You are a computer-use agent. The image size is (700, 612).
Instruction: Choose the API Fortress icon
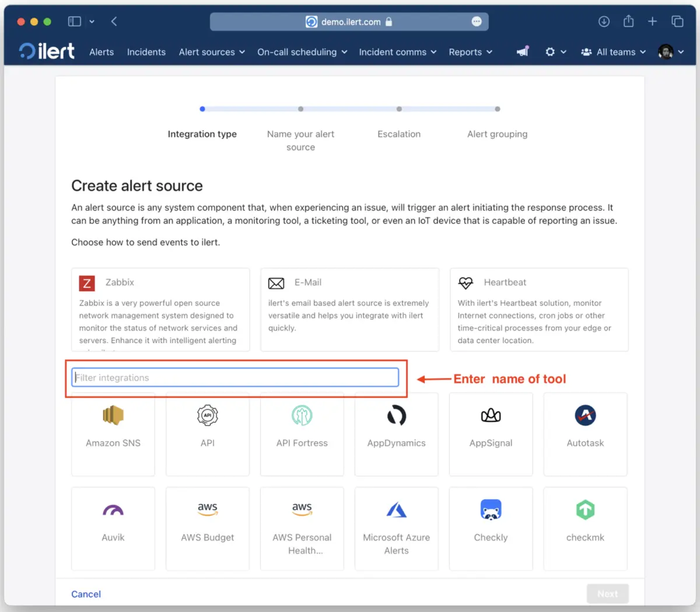pyautogui.click(x=302, y=415)
